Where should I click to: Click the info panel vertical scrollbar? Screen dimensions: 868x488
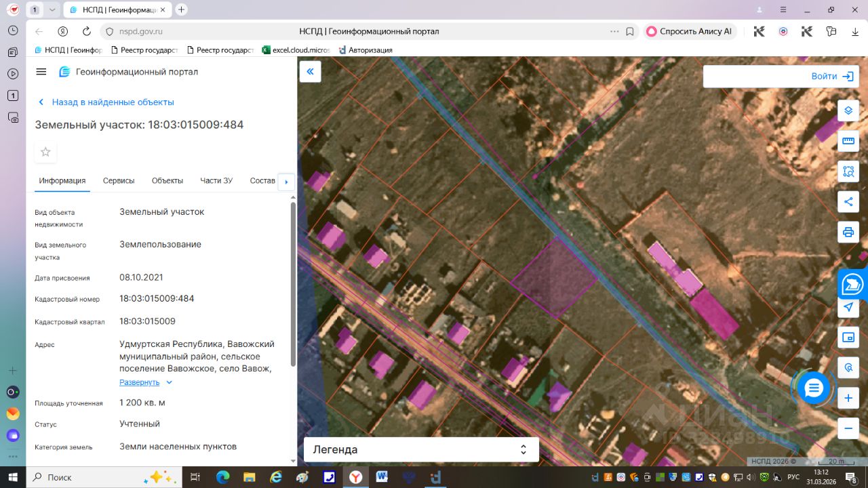293,285
